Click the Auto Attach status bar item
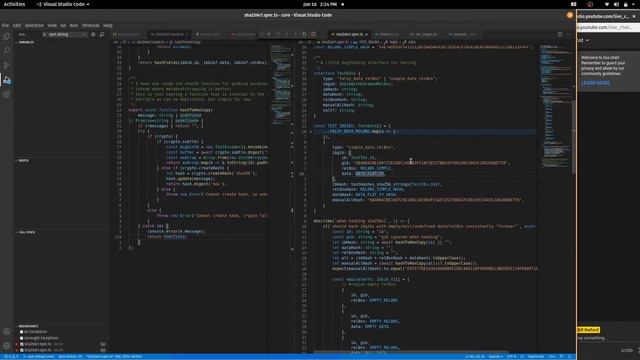Viewport: 640px width, 360px height. click(x=70, y=357)
